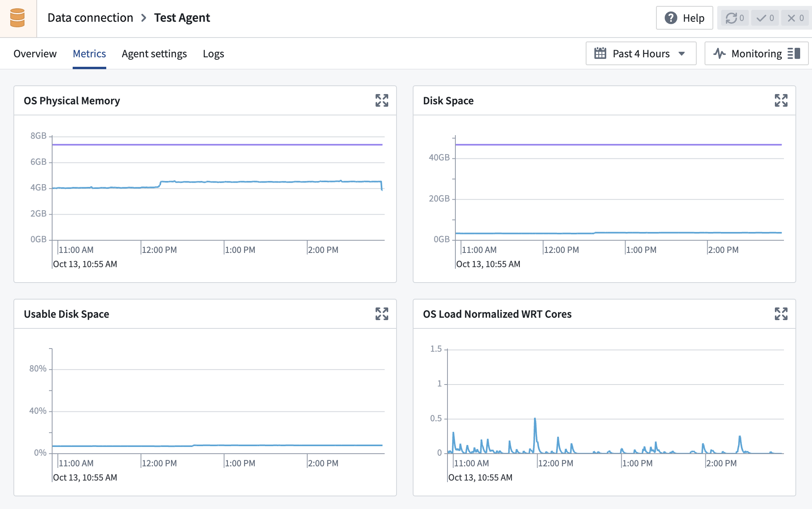The height and width of the screenshot is (509, 812).
Task: Click the question mark help icon
Action: 671,18
